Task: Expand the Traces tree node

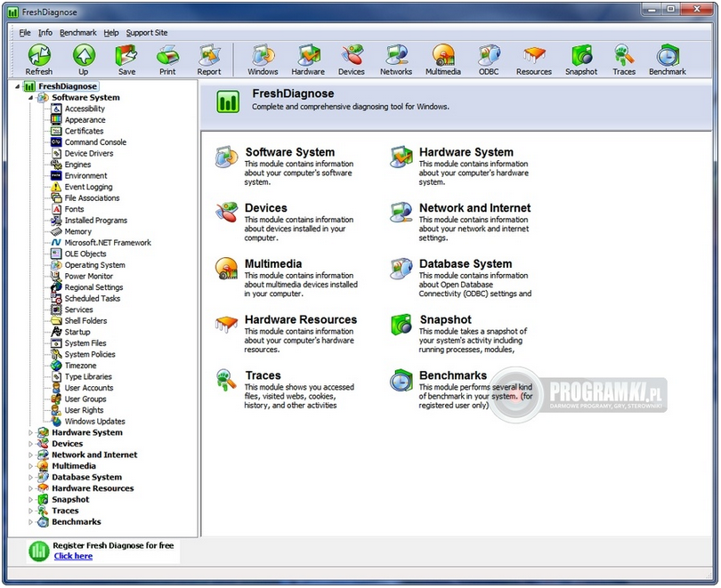Action: [31, 511]
